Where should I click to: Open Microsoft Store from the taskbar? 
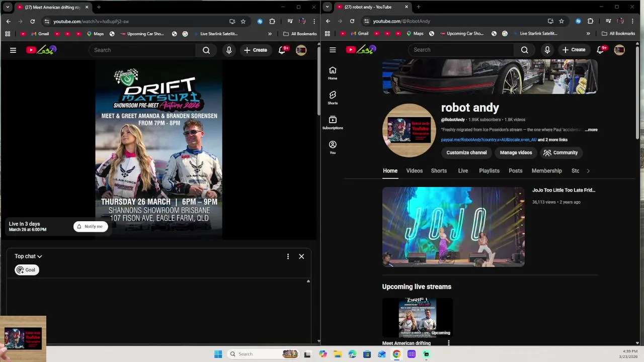(367, 354)
